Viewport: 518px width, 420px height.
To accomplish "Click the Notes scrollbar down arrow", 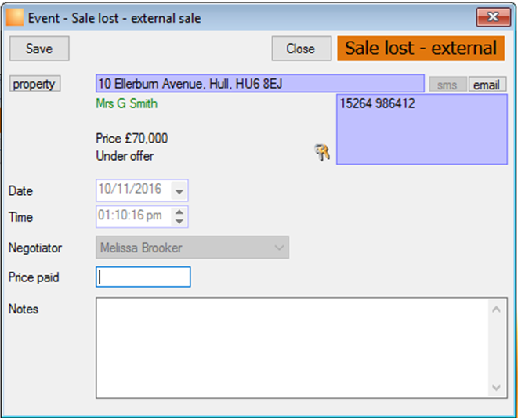I will (x=496, y=387).
